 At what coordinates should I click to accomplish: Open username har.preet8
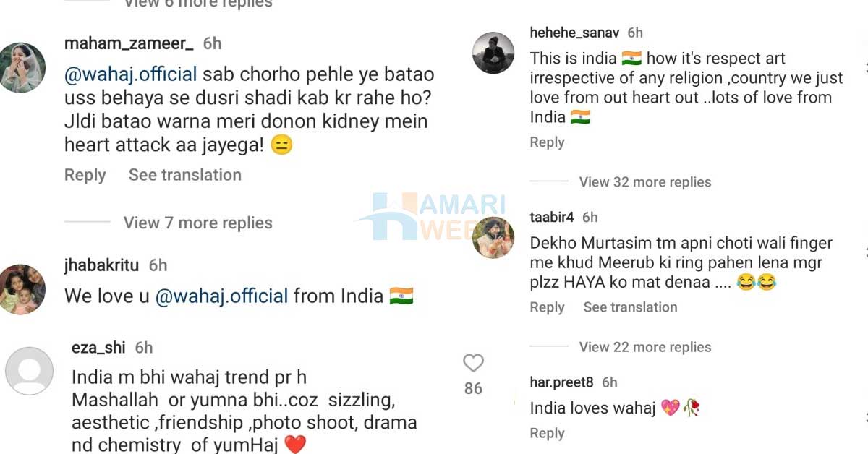tap(561, 382)
